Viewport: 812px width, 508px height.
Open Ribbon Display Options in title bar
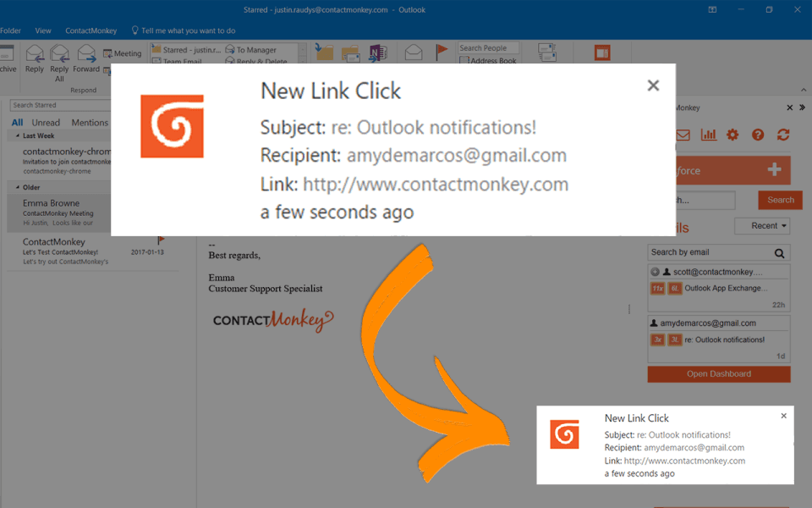(713, 10)
